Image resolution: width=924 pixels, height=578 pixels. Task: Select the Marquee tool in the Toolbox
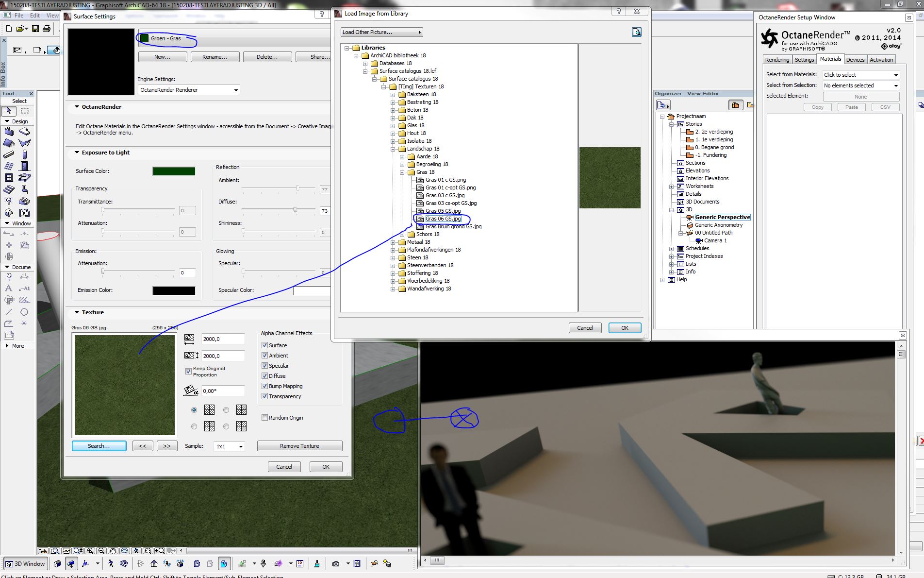tap(24, 111)
